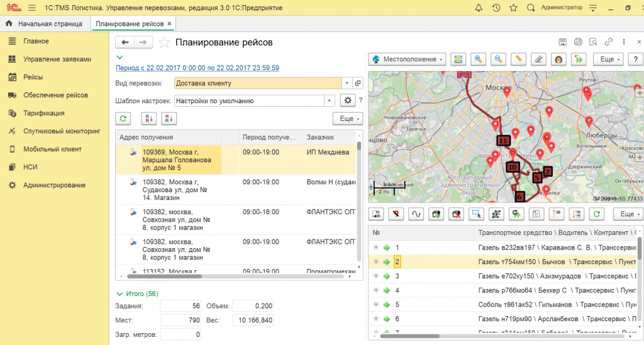Open the template settings gear button

[347, 101]
